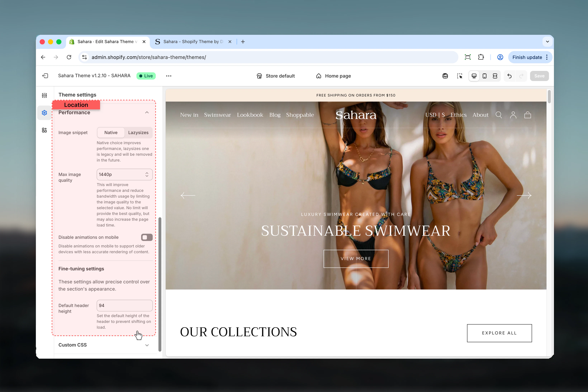
Task: Open the cart bag icon in store preview
Action: pyautogui.click(x=528, y=115)
